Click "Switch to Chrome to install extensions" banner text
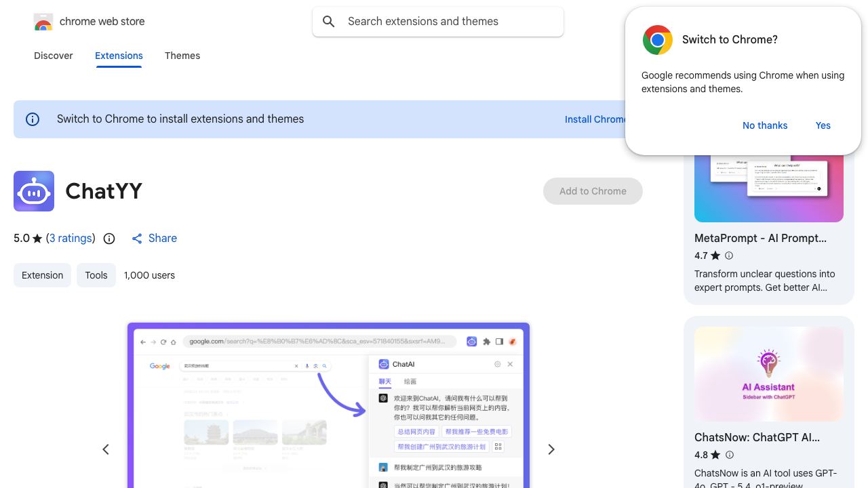The height and width of the screenshot is (488, 868). pyautogui.click(x=180, y=119)
